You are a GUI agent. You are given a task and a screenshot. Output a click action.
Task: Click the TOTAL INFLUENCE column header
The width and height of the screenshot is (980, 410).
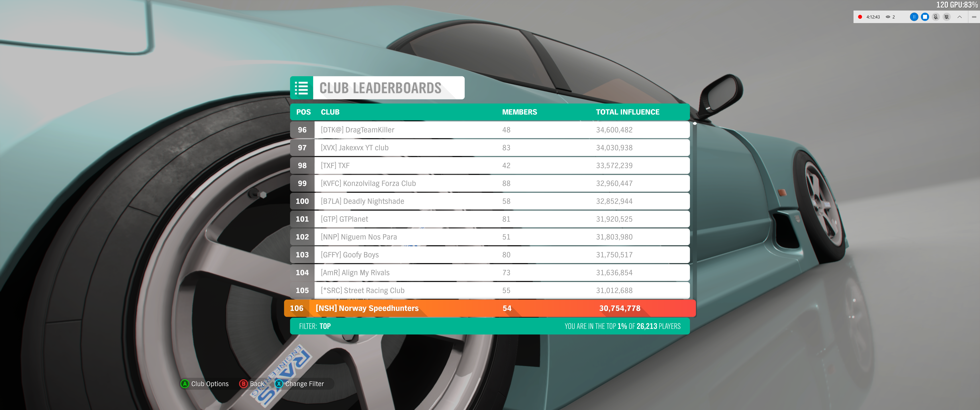(x=627, y=112)
